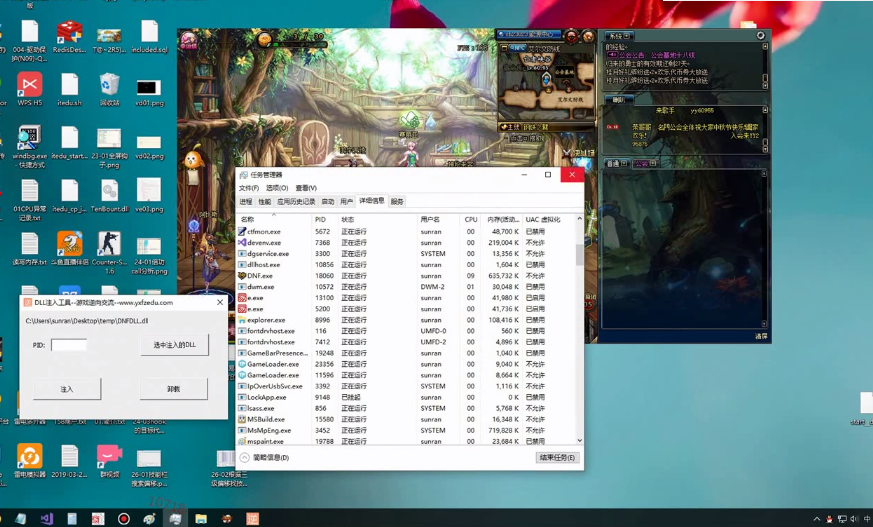This screenshot has width=873, height=527.
Task: Sort the process list by CPU column
Action: [x=470, y=219]
